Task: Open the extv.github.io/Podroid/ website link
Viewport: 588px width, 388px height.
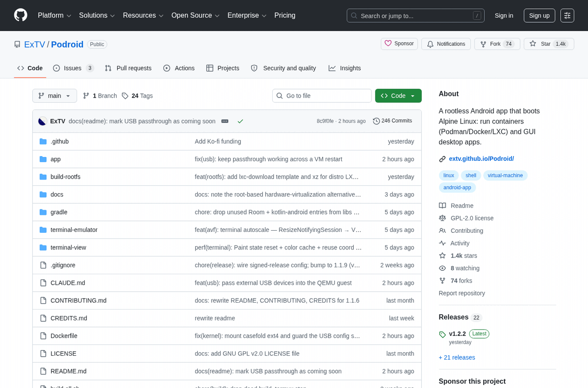Action: pos(481,159)
